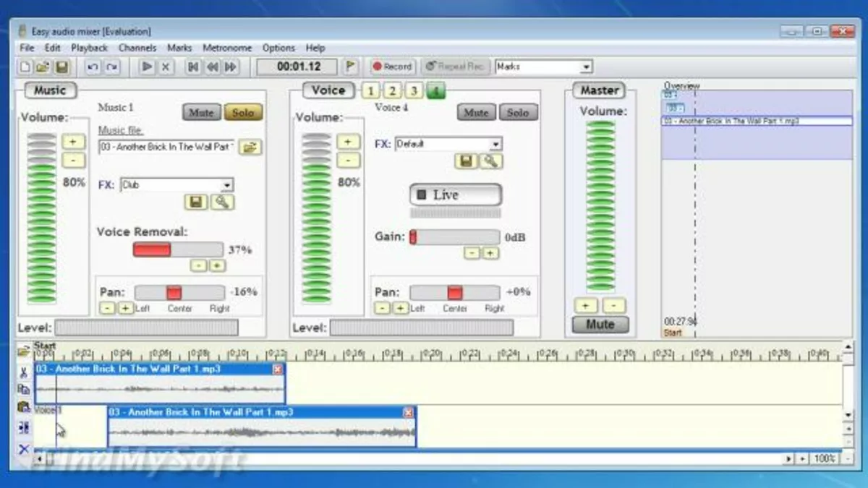The height and width of the screenshot is (488, 868).
Task: Select the Cut (scissors) icon beside the timeline
Action: click(x=24, y=372)
